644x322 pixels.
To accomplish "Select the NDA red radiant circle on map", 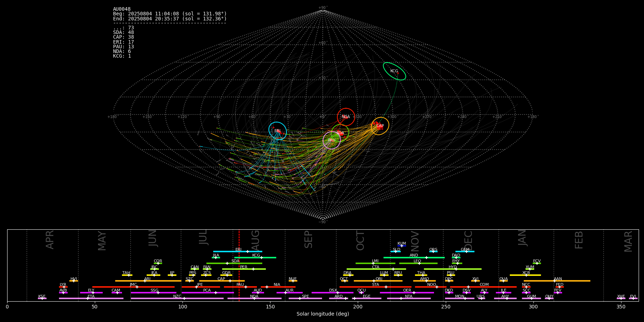I will [346, 117].
